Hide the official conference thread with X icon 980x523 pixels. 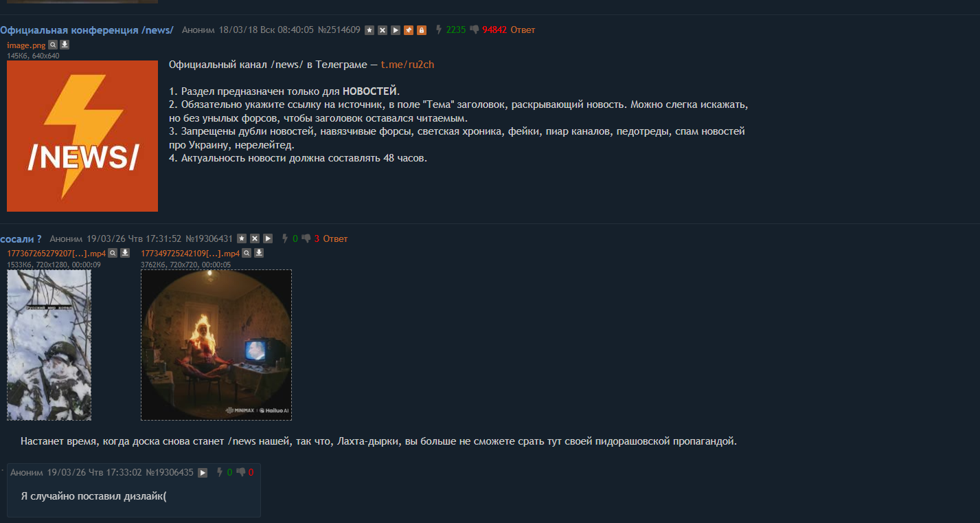(383, 30)
